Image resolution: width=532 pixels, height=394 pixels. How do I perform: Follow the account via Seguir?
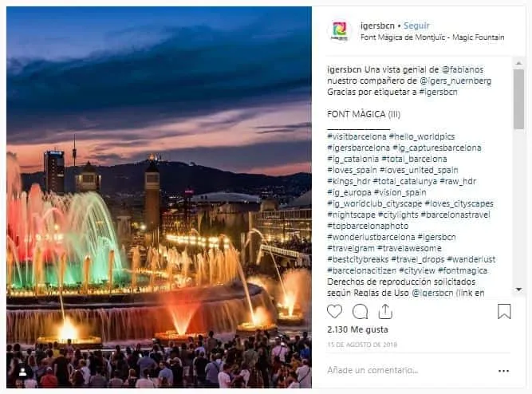coord(416,26)
